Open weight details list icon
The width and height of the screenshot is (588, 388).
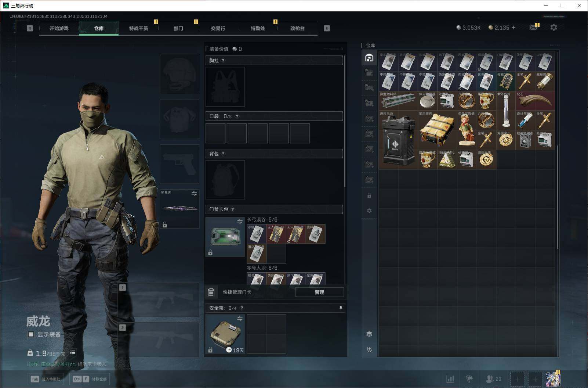[73, 352]
